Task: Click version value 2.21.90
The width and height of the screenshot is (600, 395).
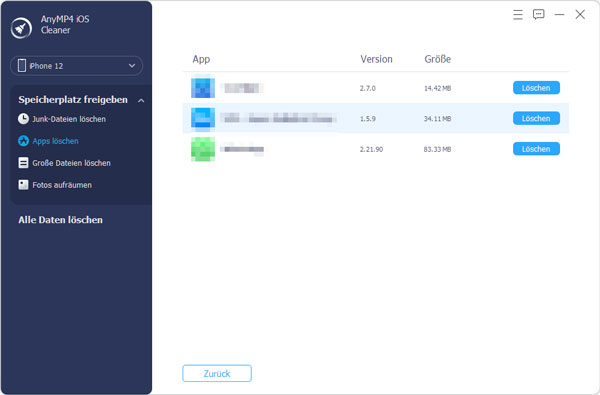Action: [x=371, y=149]
